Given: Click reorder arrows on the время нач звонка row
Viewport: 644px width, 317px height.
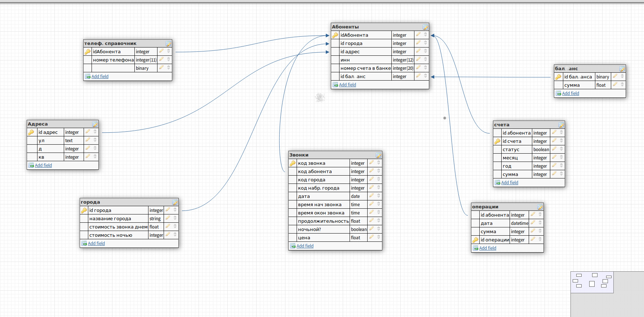Looking at the screenshot, I should tap(379, 204).
